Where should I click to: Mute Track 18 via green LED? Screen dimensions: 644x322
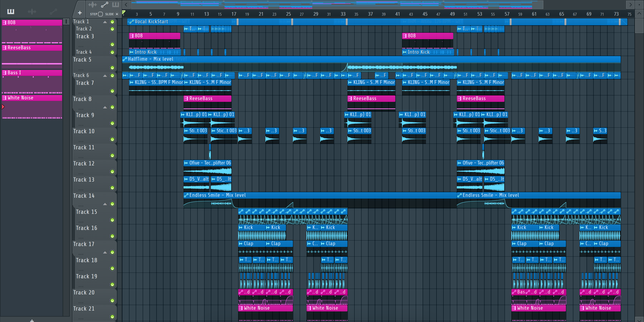[112, 268]
